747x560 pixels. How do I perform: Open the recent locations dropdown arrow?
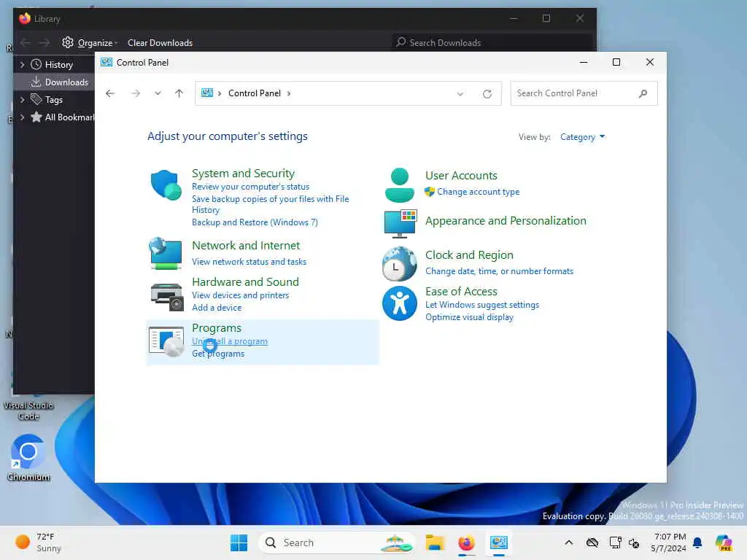(158, 93)
